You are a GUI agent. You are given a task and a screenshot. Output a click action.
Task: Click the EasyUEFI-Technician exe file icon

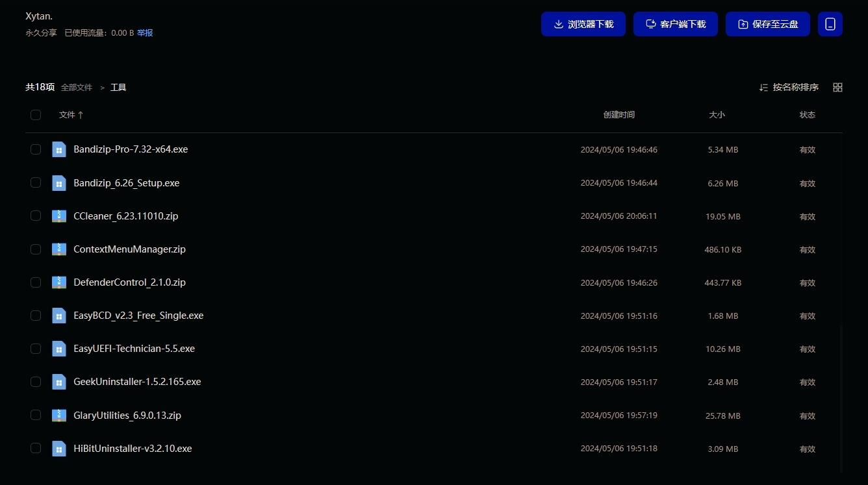(x=59, y=349)
